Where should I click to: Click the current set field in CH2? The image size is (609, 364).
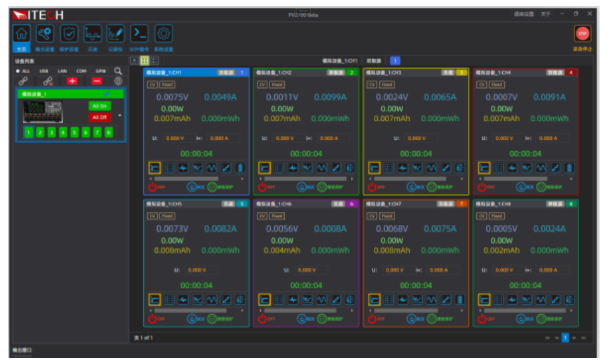[334, 138]
